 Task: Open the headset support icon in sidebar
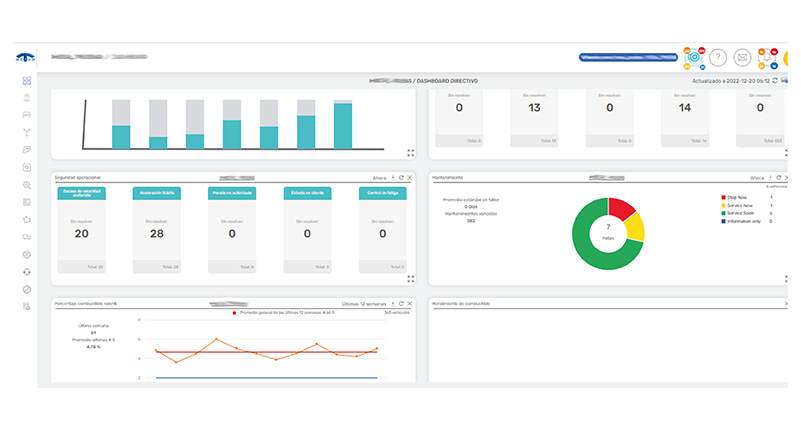27,271
